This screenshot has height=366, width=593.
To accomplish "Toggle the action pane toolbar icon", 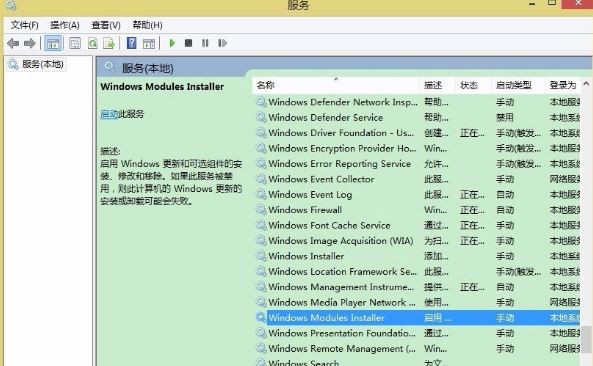I will (149, 43).
